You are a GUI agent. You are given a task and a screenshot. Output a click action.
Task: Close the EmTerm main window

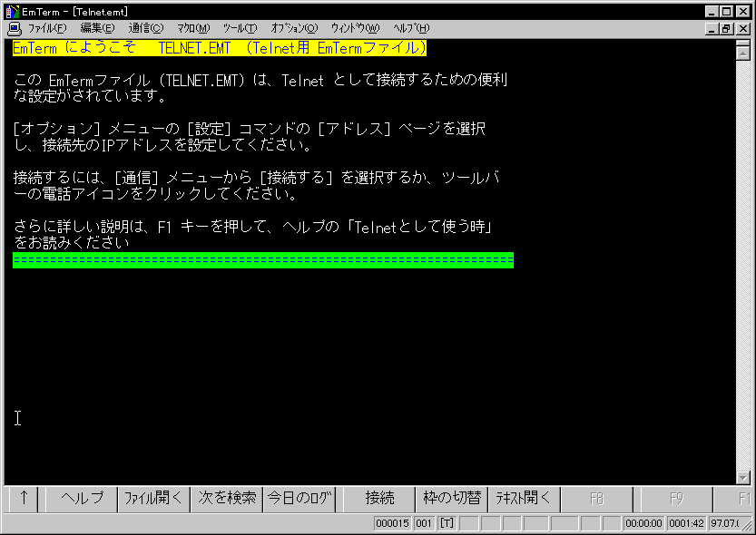click(x=743, y=12)
